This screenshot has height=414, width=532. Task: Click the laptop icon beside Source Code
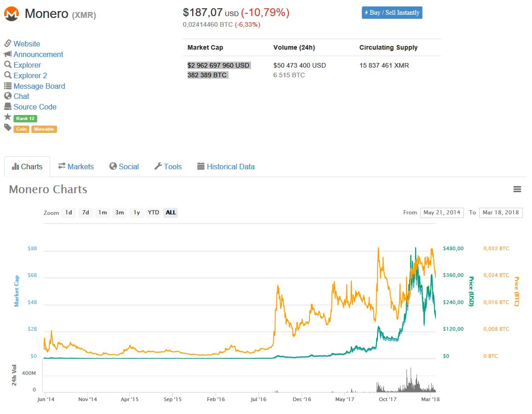pos(8,107)
